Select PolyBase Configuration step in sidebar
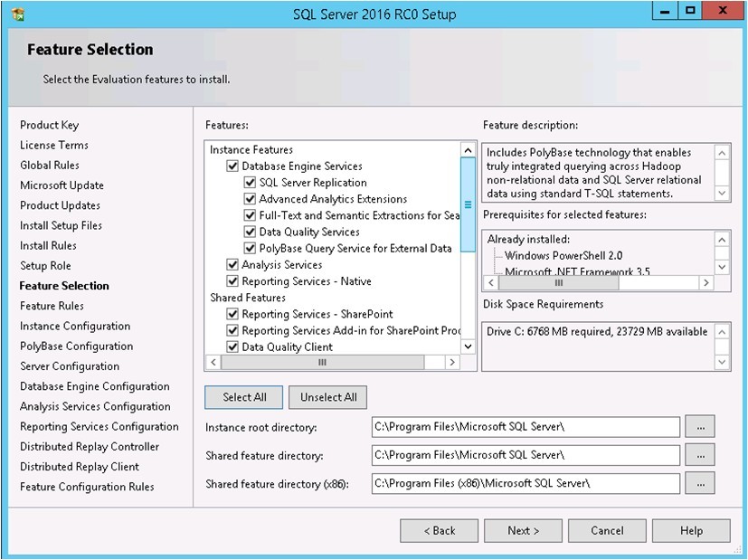The image size is (748, 560). click(76, 346)
